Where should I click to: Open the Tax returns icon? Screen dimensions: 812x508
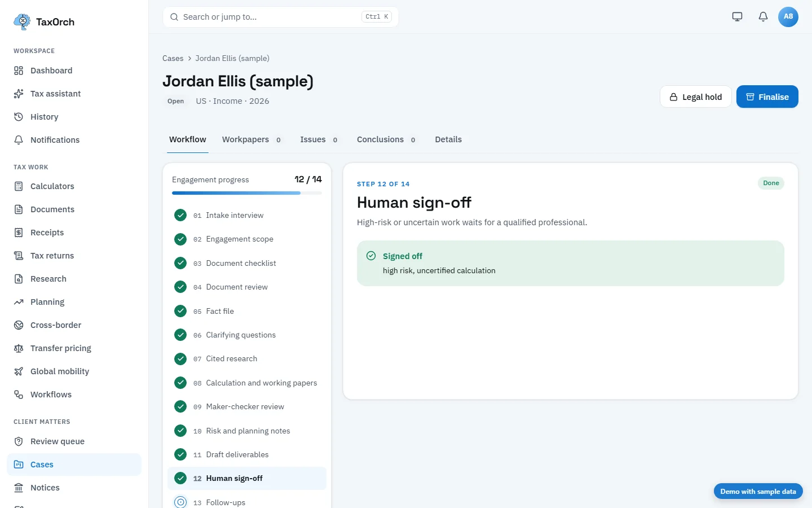pos(19,256)
